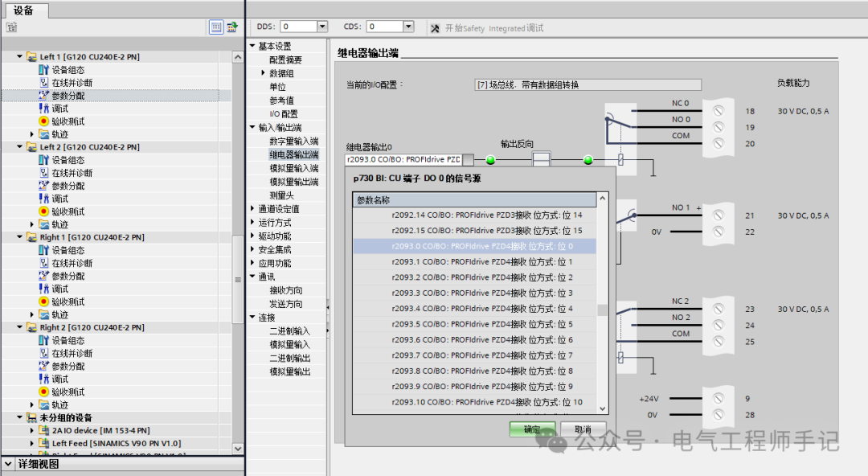Viewport: 868px width, 476px height.
Task: Open the CDS dropdown
Action: pos(408,25)
